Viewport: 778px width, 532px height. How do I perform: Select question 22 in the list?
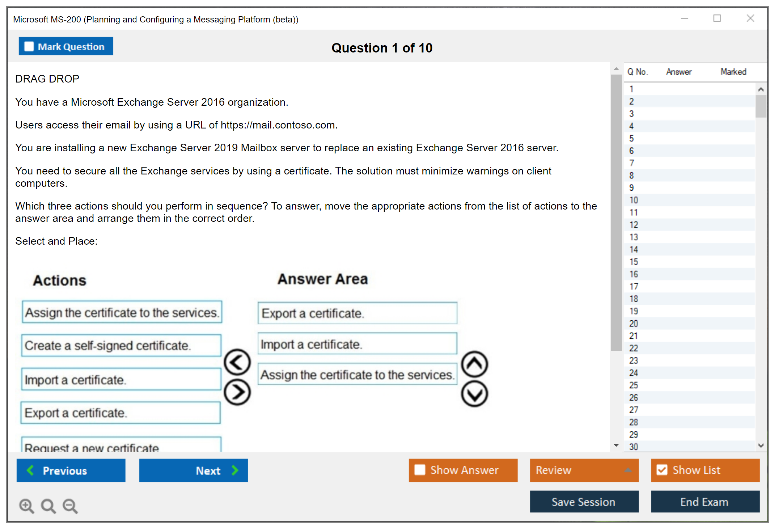point(634,348)
